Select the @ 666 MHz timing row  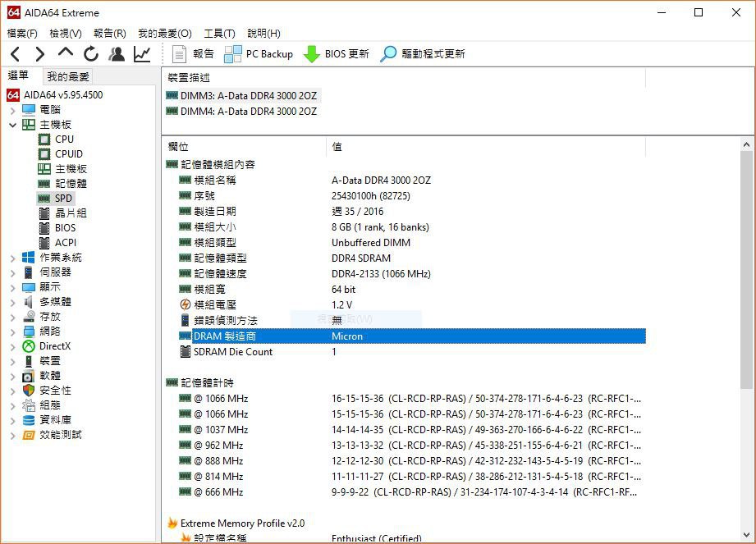pos(412,492)
